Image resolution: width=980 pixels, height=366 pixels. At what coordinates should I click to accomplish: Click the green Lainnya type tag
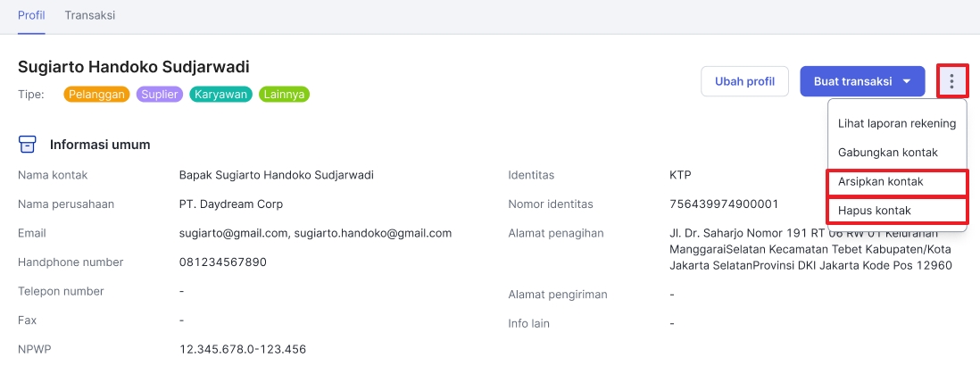pos(285,95)
